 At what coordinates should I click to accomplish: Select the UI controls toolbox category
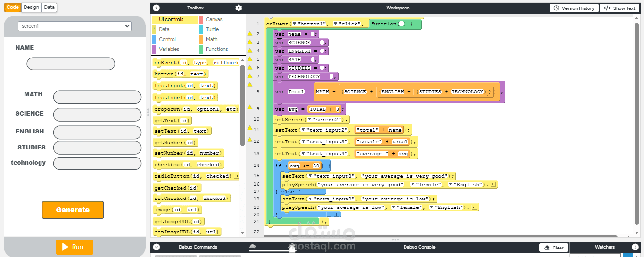click(174, 20)
